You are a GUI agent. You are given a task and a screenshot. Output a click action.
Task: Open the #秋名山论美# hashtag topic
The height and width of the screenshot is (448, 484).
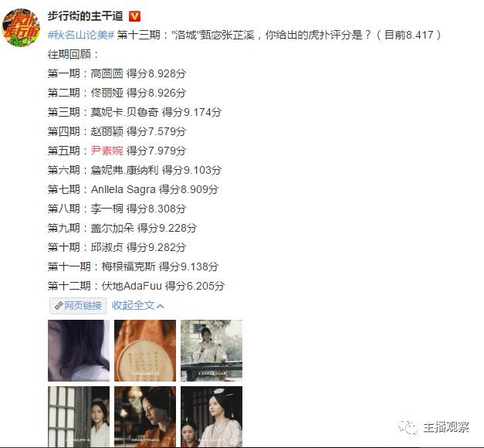pyautogui.click(x=81, y=35)
